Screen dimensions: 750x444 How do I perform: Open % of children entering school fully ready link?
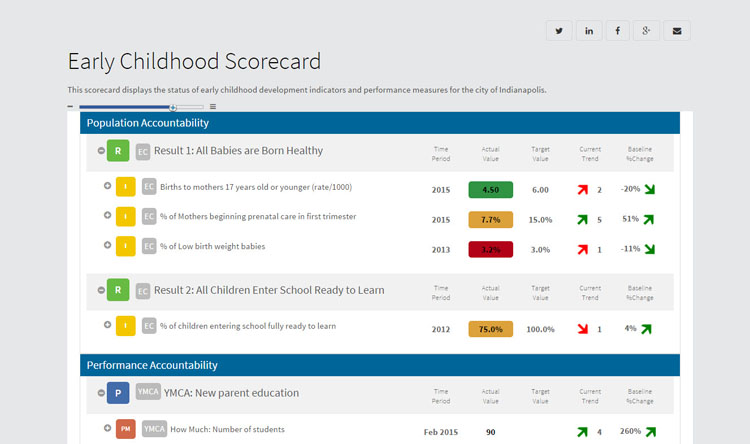[x=247, y=326]
